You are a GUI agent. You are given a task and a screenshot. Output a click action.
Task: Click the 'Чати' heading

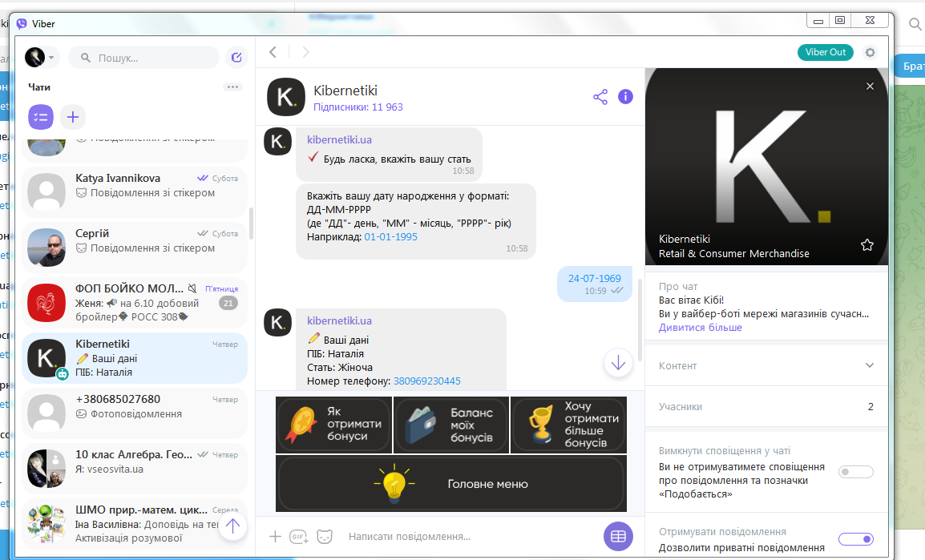[39, 87]
